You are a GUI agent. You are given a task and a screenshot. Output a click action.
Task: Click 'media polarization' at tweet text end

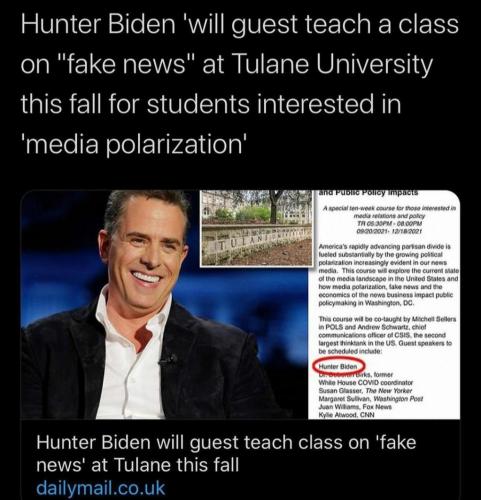[x=134, y=144]
